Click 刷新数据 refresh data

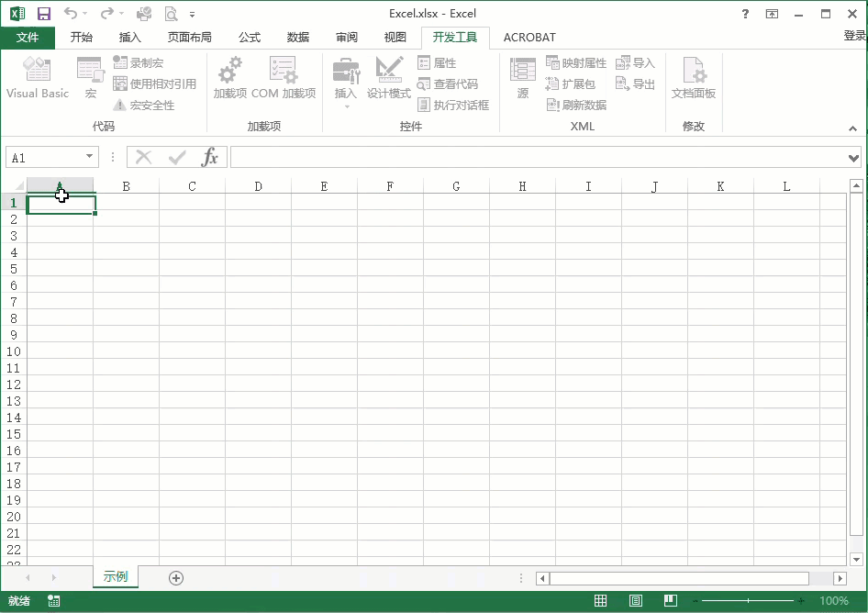576,105
